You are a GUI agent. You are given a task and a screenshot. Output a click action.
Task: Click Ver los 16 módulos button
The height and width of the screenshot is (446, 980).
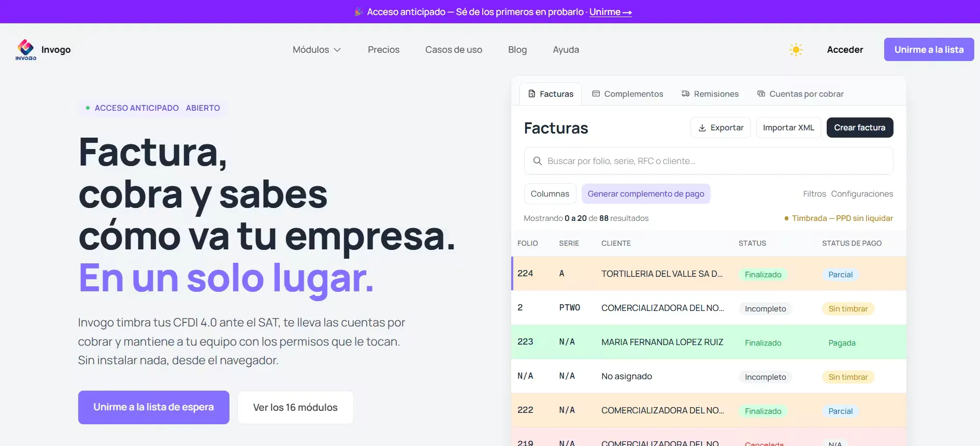295,407
